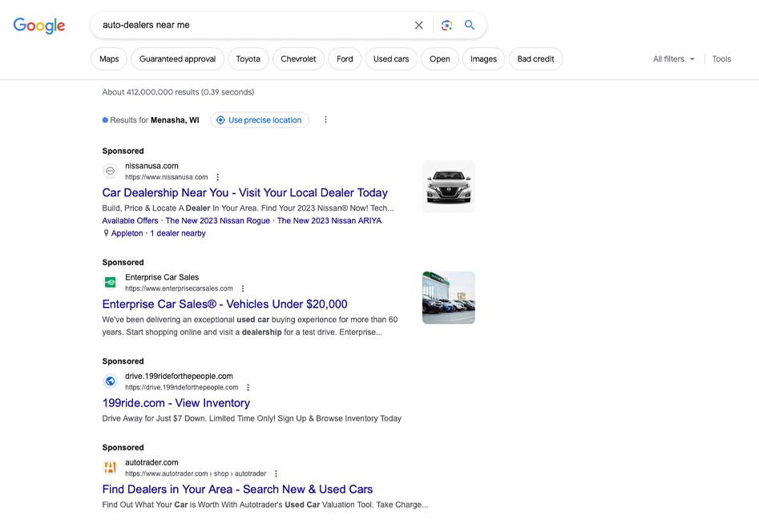Screen dimensions: 759x532
Task: Clear the search box with the X icon
Action: click(418, 25)
